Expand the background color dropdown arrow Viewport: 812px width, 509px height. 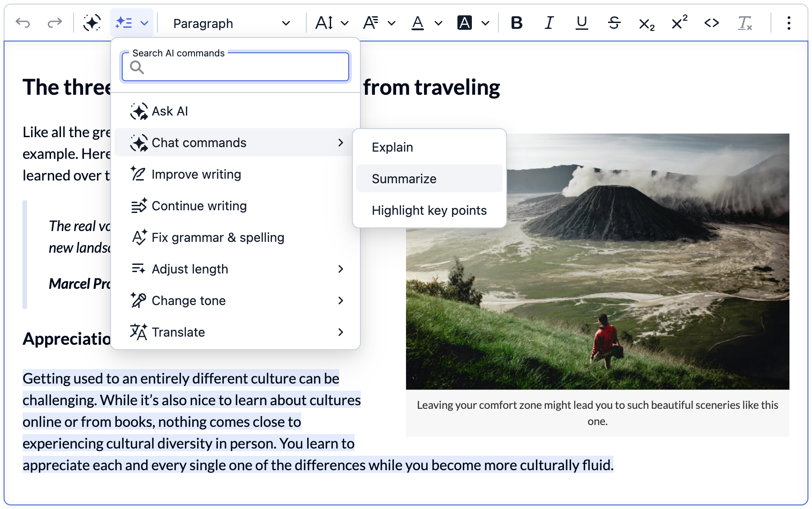coord(485,23)
